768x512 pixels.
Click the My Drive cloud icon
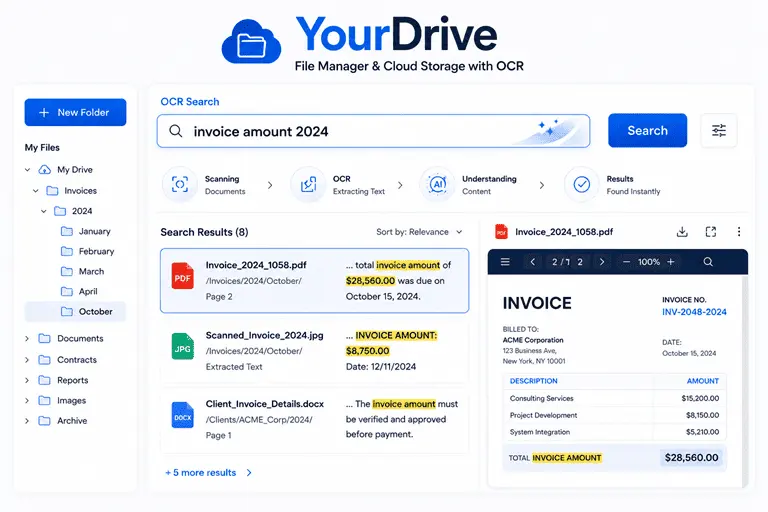tap(45, 170)
